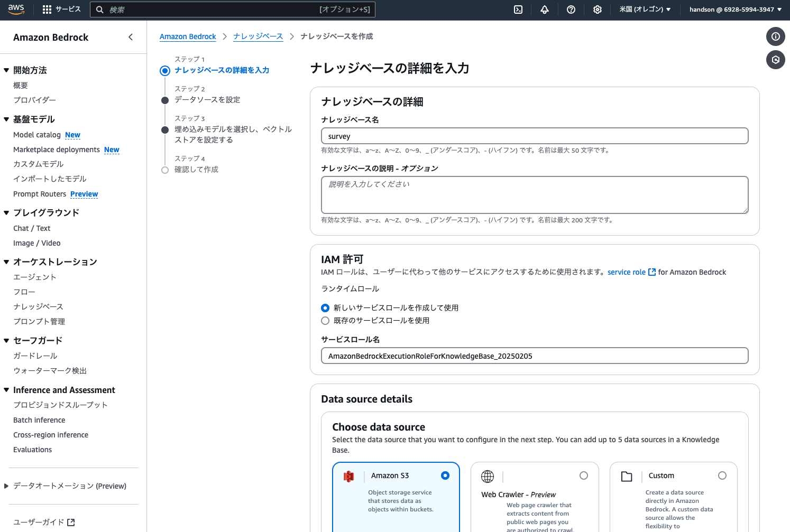Open the info side panel icon

tap(775, 36)
